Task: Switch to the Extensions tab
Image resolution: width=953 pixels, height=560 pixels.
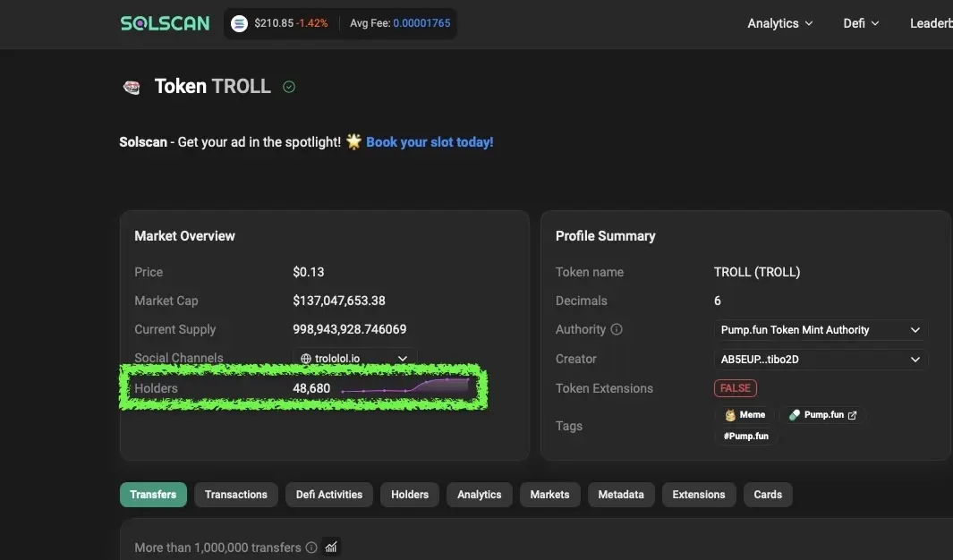Action: click(698, 495)
